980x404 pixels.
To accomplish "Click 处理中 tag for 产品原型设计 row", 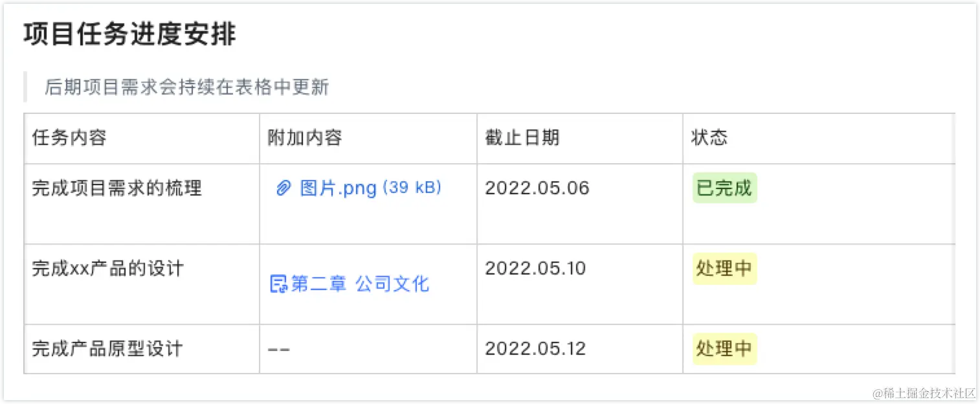I will [x=724, y=349].
